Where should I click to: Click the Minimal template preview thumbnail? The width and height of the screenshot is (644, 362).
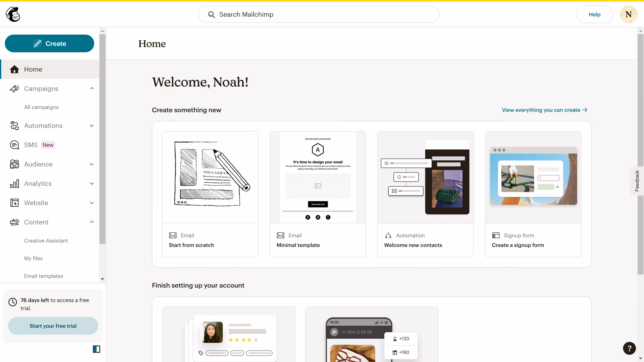[x=318, y=177]
